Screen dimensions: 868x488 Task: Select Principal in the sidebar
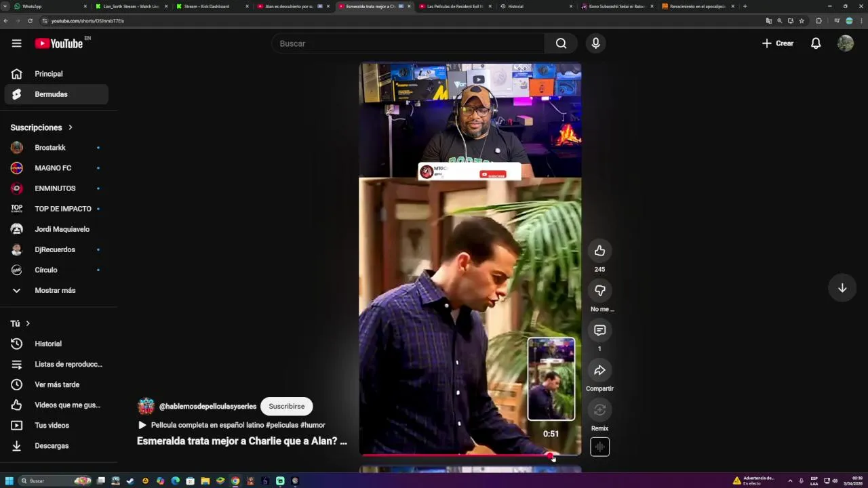(x=56, y=74)
